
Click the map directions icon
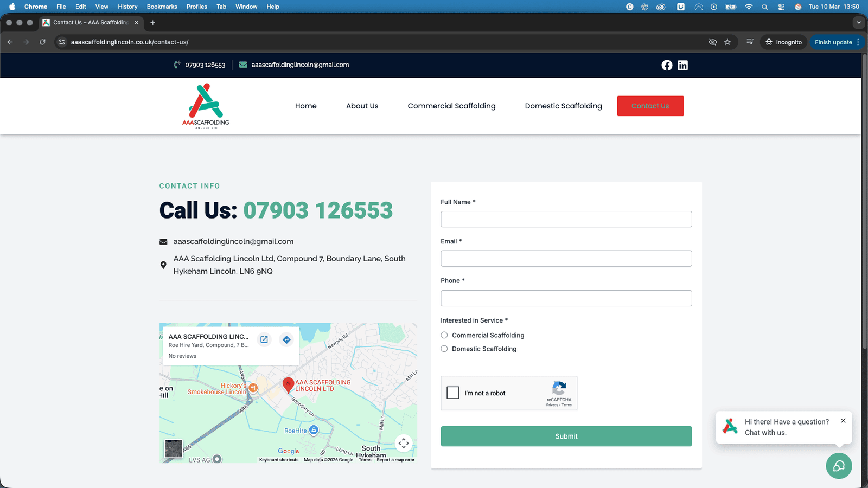pos(286,339)
